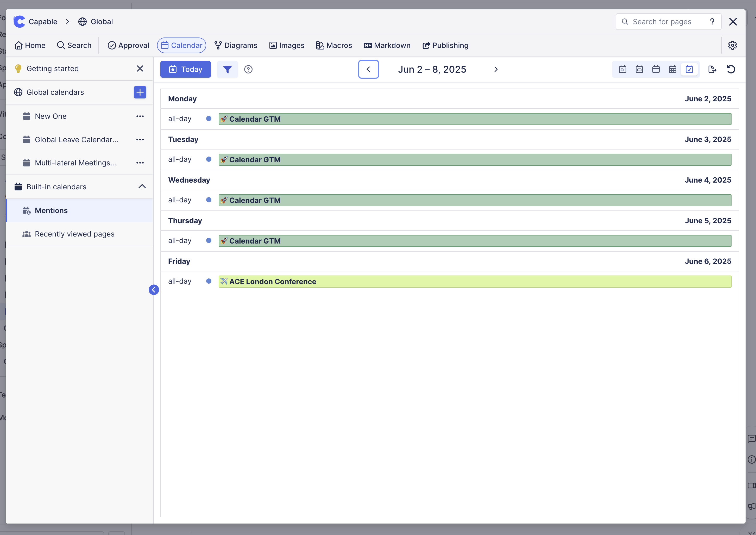Refresh the calendar with the reload icon
Screen dimensions: 756x535
click(731, 69)
